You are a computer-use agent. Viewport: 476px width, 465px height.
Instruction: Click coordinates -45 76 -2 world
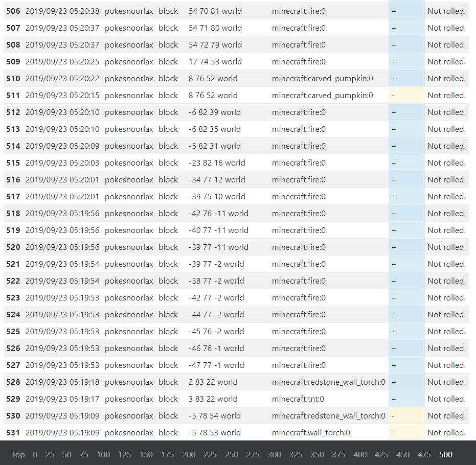click(x=216, y=332)
